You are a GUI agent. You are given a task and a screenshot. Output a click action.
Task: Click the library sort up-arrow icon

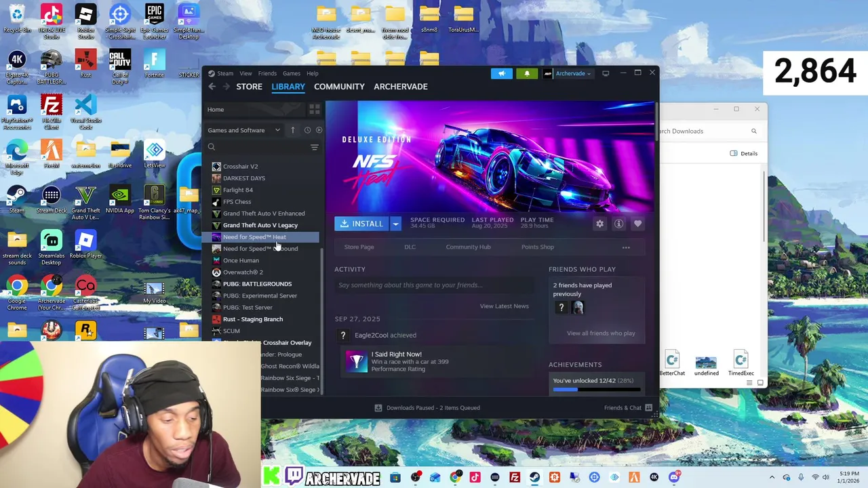point(293,130)
